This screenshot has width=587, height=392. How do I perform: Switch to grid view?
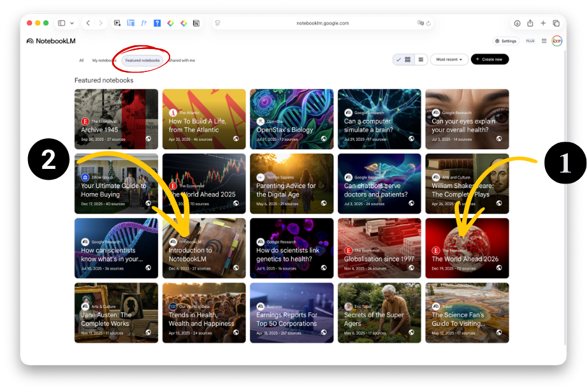(408, 59)
